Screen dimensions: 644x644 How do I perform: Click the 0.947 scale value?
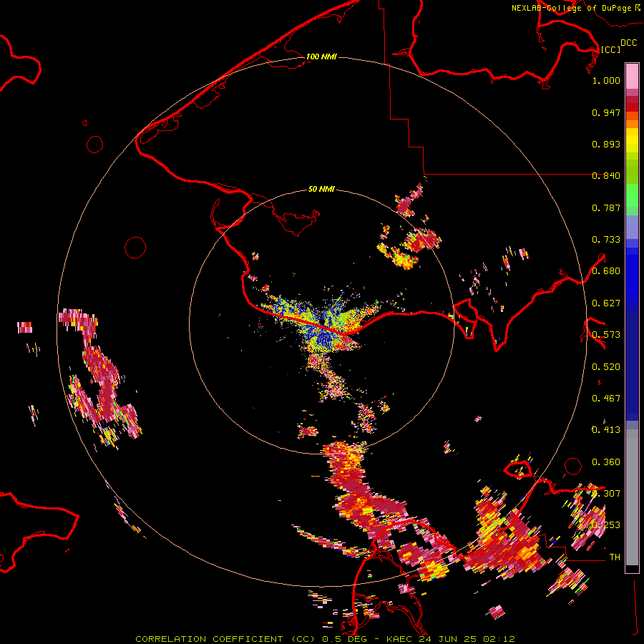click(x=606, y=112)
